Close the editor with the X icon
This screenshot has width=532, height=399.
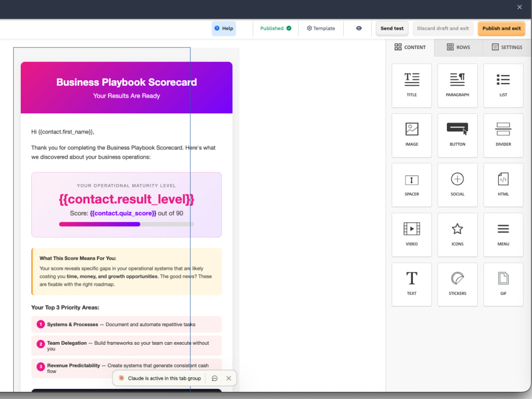(519, 7)
